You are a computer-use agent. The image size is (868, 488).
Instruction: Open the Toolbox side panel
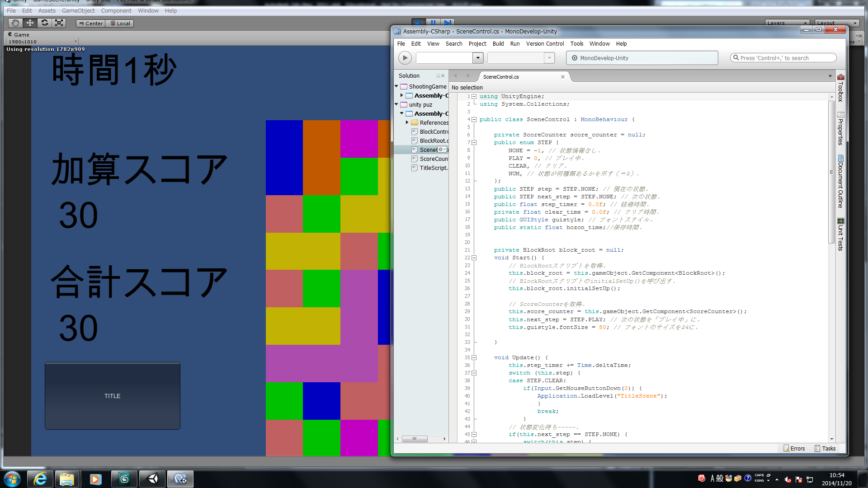[840, 88]
